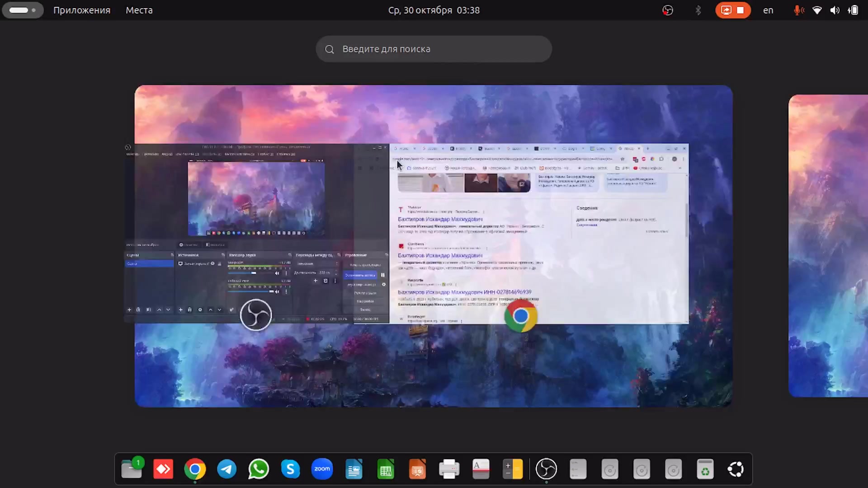This screenshot has height=488, width=868.
Task: Open WhatsApp from the dock
Action: [x=259, y=469]
